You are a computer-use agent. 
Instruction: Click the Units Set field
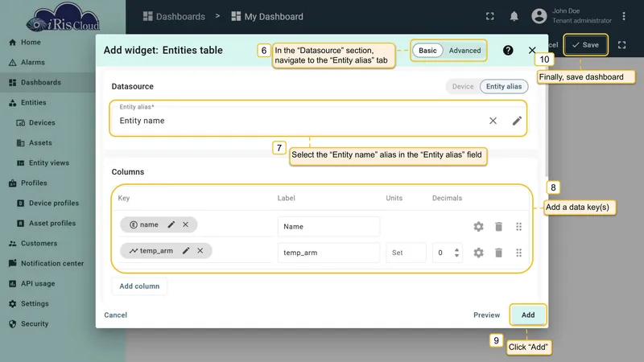tap(406, 253)
